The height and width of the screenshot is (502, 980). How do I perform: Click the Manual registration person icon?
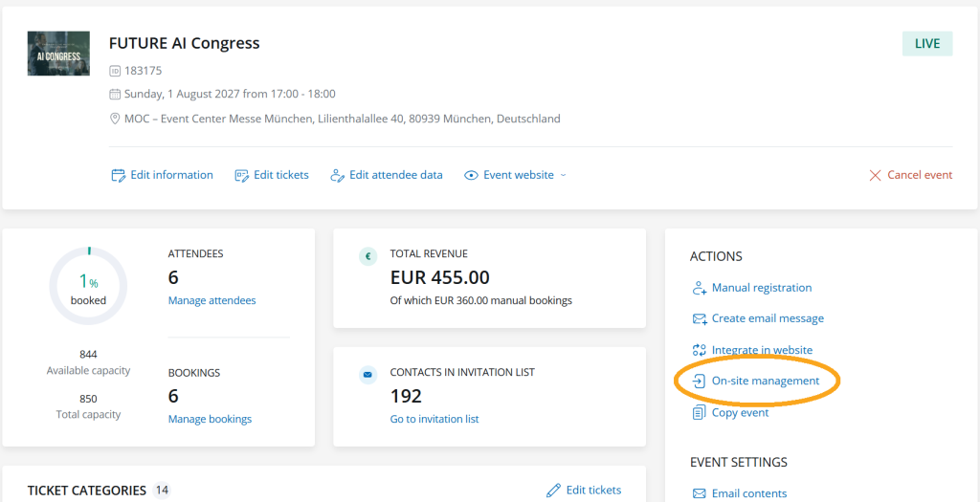(699, 288)
